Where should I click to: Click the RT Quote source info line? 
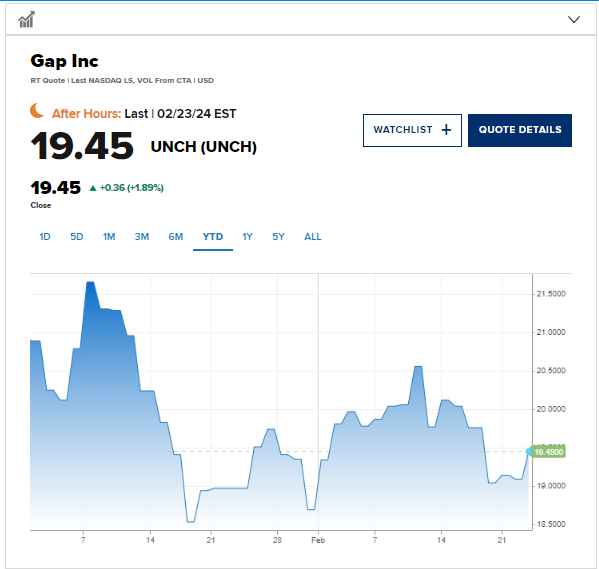(122, 81)
